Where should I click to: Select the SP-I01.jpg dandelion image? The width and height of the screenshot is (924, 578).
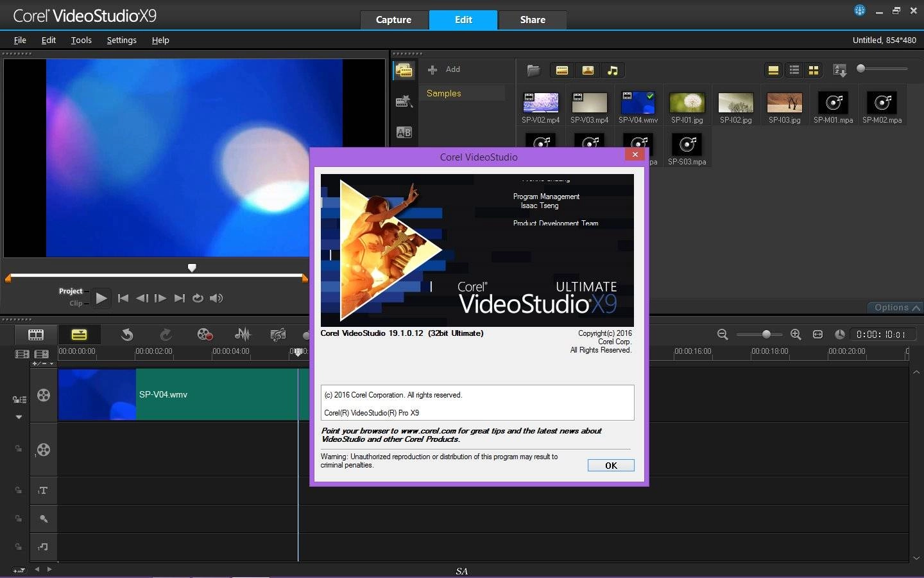(687, 103)
